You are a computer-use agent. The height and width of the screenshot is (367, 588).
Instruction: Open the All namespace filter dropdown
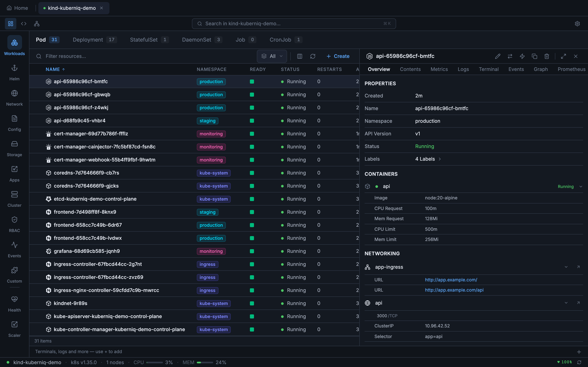click(x=272, y=56)
